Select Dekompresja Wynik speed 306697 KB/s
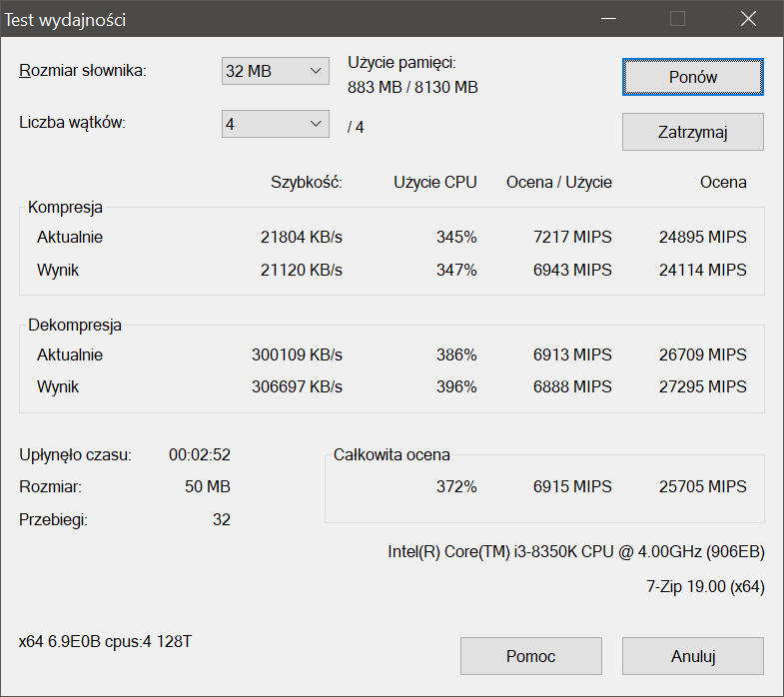The image size is (784, 697). point(297,387)
